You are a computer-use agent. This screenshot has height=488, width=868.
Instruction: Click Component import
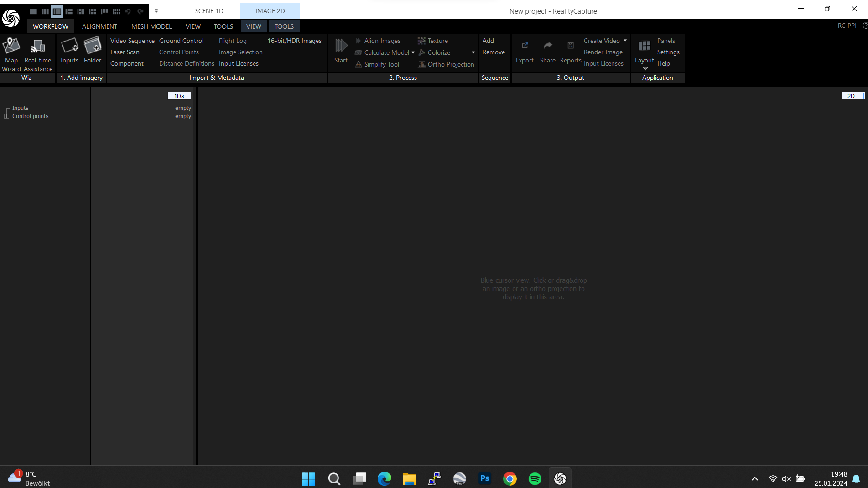coord(127,63)
